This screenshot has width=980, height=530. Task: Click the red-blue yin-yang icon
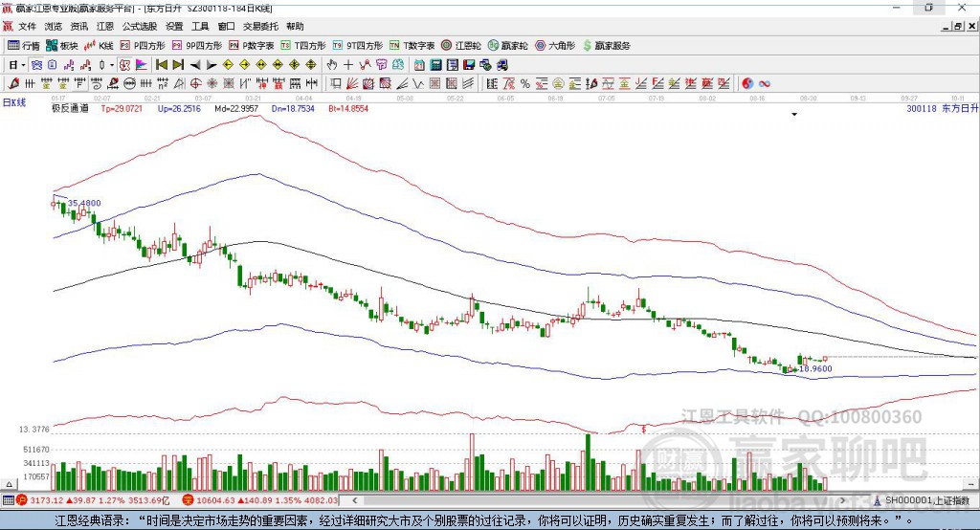(747, 84)
